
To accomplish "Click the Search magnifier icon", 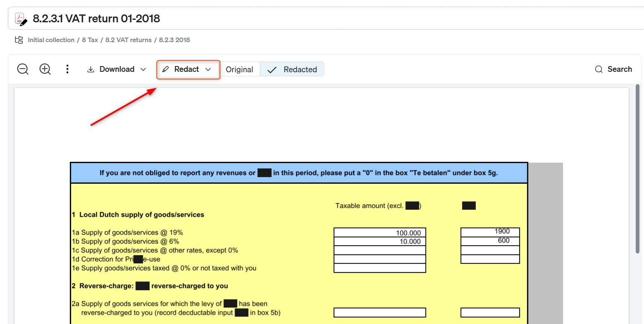I will click(x=599, y=69).
